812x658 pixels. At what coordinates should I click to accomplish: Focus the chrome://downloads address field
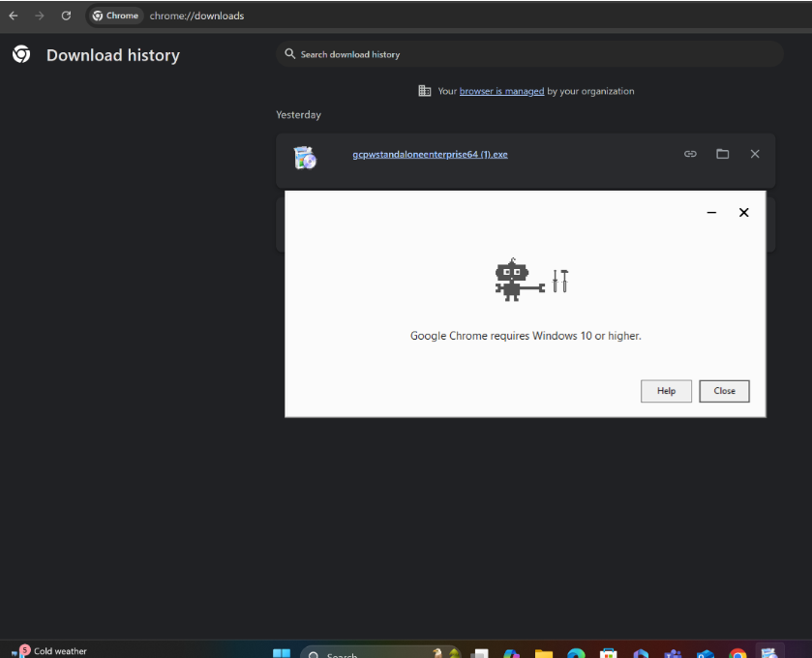click(x=196, y=15)
